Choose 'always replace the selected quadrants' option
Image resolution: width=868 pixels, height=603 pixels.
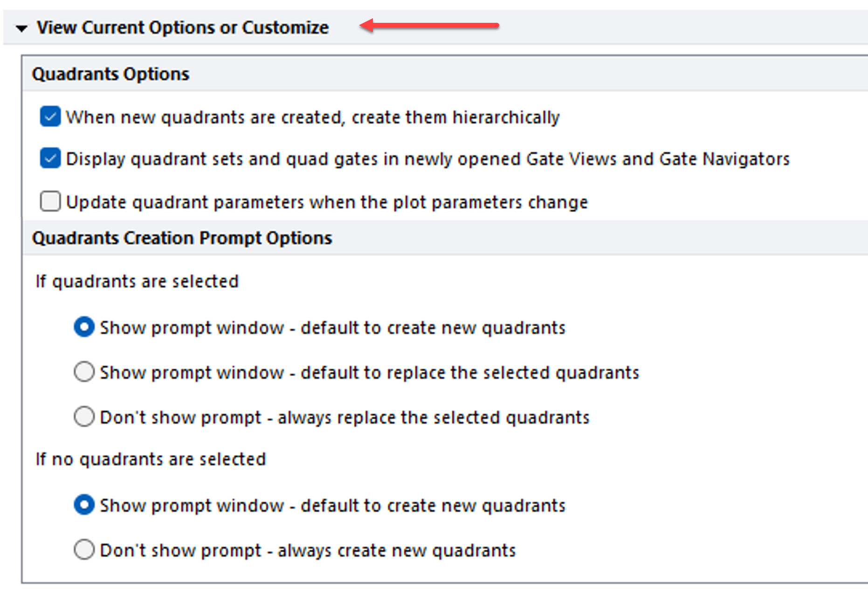click(x=84, y=417)
